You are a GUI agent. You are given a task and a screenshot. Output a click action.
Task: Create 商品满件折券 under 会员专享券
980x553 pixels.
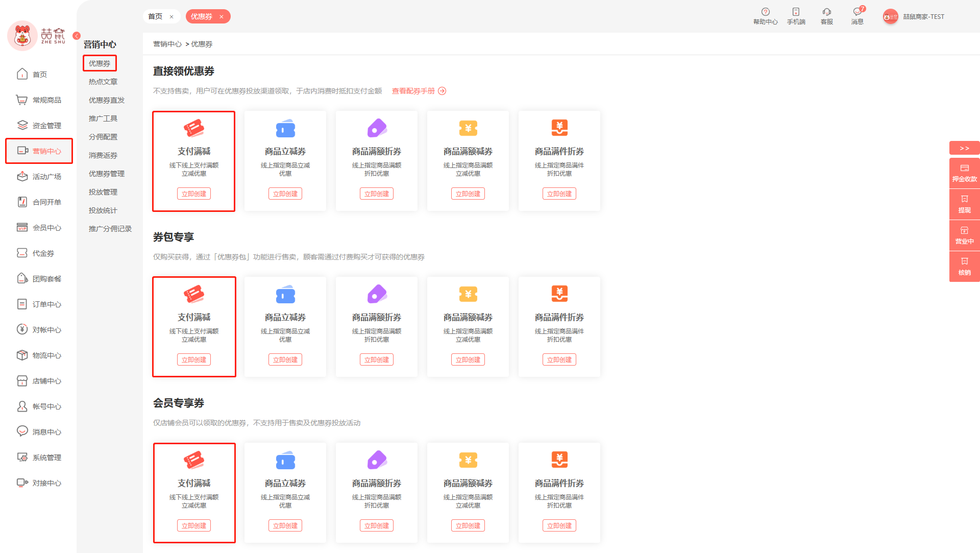[x=559, y=525]
